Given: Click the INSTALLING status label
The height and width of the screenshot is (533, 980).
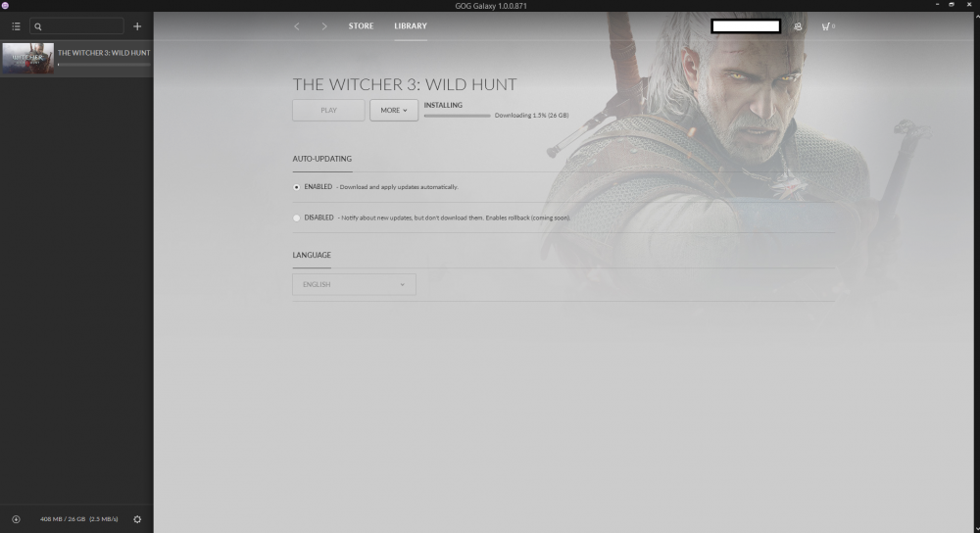Looking at the screenshot, I should [443, 105].
